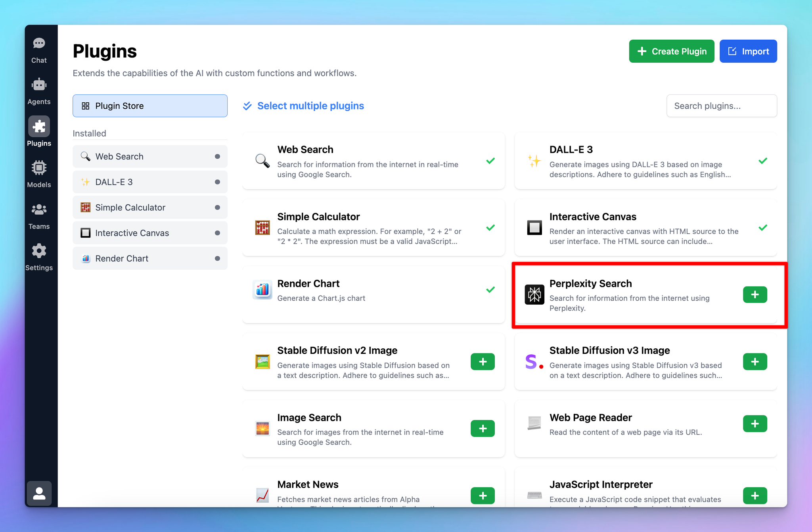Click the Stable Diffusion v2 picture icon
This screenshot has height=532, width=812.
point(262,362)
